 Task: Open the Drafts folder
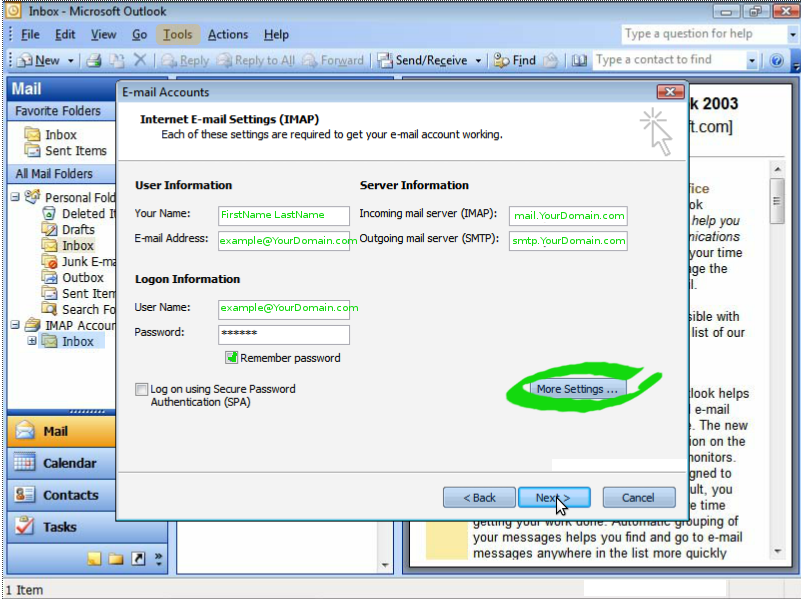coord(68,229)
